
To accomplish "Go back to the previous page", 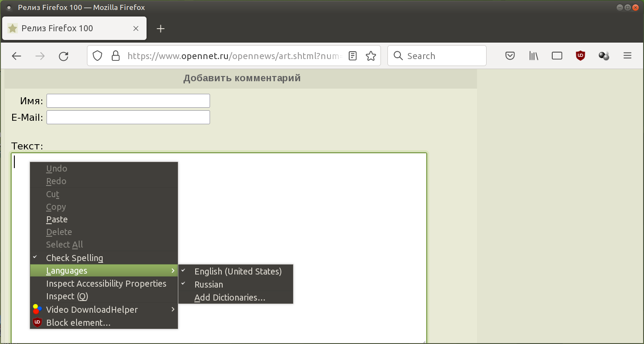I will (17, 56).
